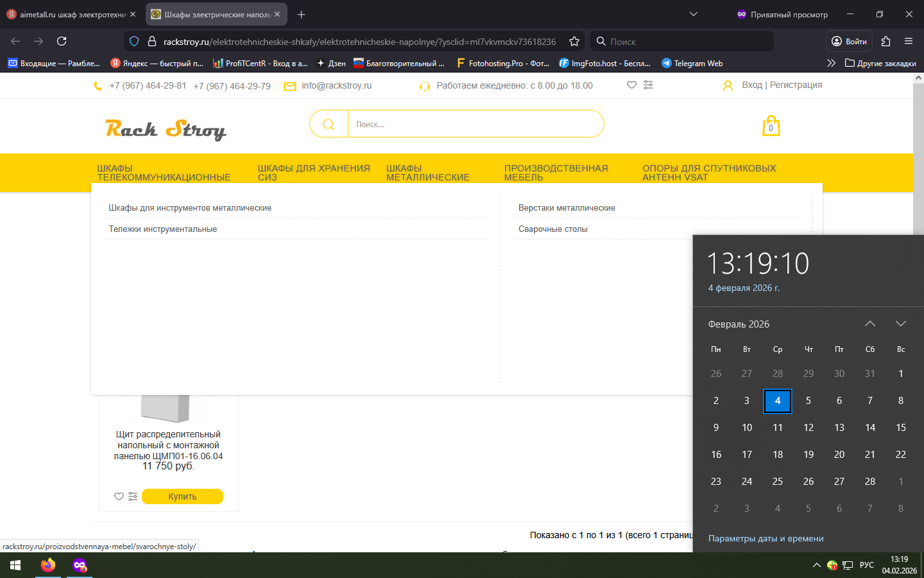Close the Шкафы электрические tab

tap(277, 14)
